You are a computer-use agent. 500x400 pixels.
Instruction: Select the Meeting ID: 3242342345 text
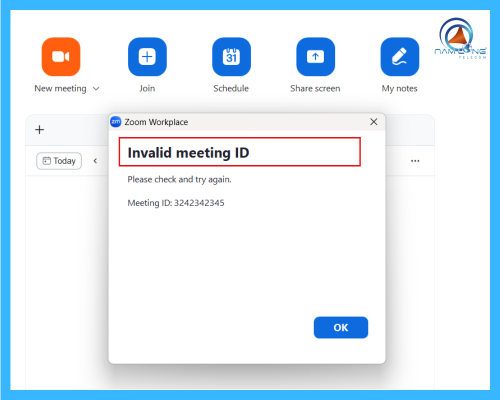pos(176,203)
